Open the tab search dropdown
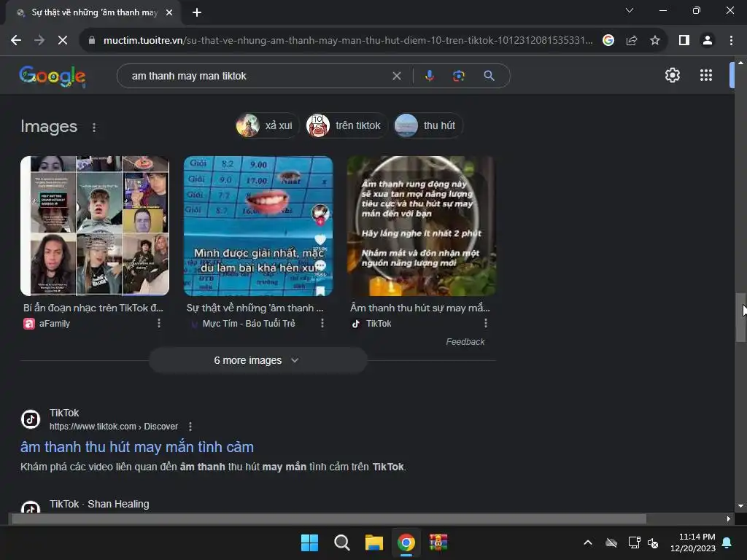747x560 pixels. click(630, 10)
